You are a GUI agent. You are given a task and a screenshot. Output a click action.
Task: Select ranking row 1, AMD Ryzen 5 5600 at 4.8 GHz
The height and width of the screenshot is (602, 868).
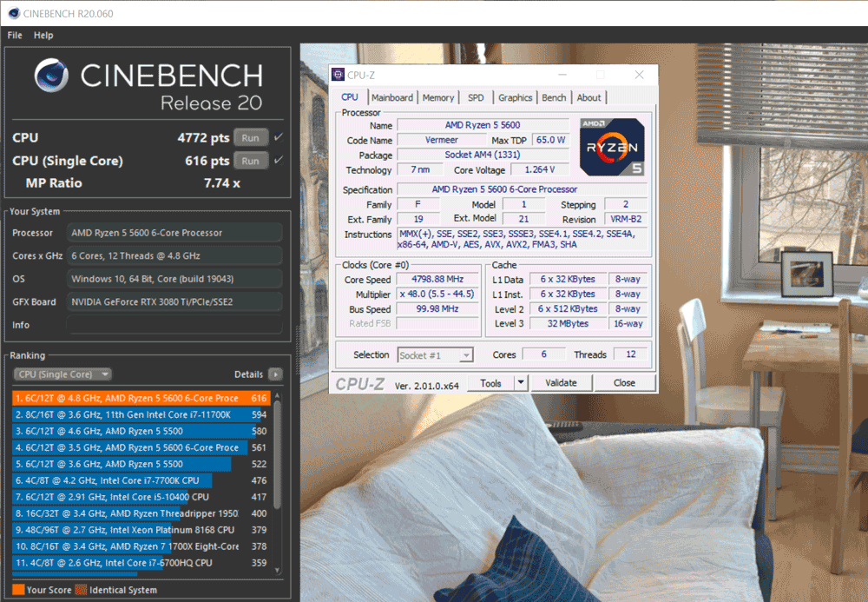[x=141, y=398]
